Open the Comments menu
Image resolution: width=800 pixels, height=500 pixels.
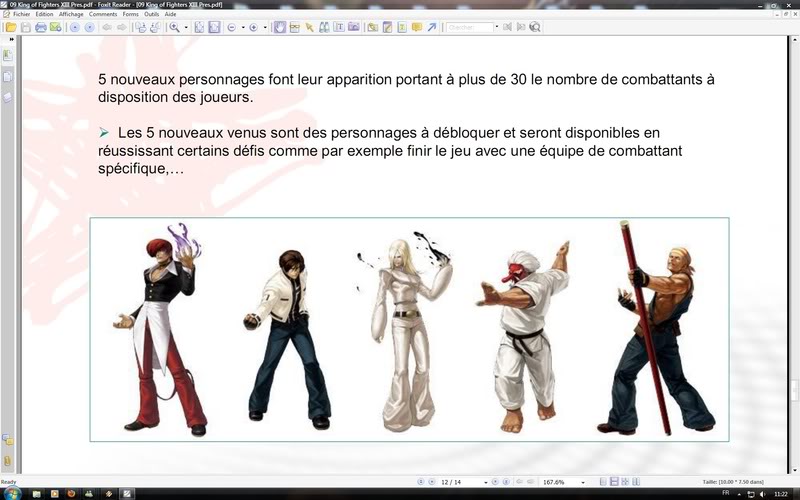(103, 15)
